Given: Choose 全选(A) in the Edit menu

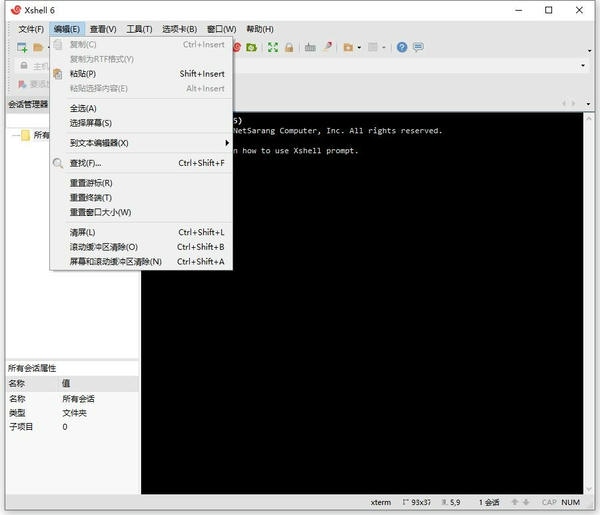Looking at the screenshot, I should tap(141, 109).
